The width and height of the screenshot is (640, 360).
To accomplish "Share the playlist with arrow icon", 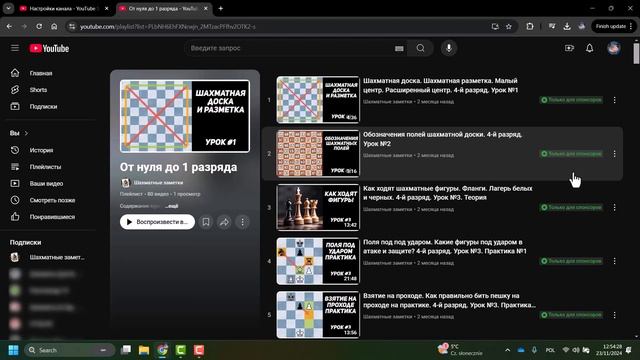I will (224, 222).
